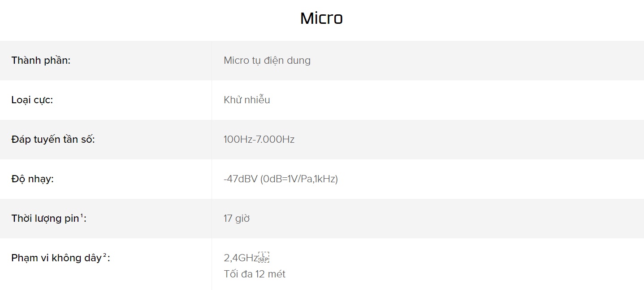Click the 100Hz-7.000Hz frequency value
The image size is (644, 290).
tap(259, 139)
